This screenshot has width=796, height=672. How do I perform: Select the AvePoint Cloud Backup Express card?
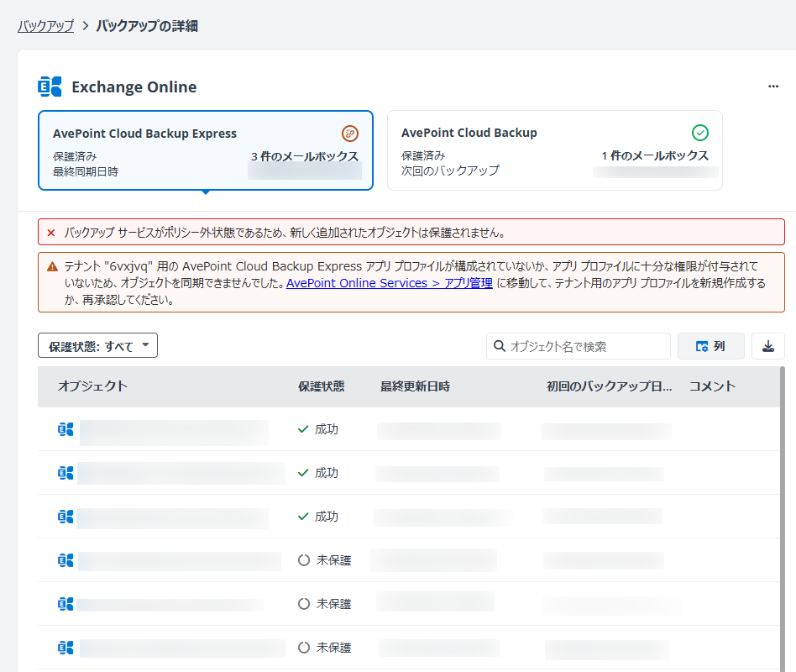coord(206,150)
